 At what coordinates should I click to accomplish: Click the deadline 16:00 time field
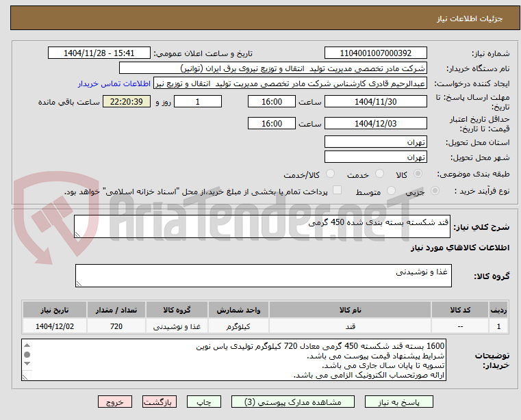pos(272,102)
